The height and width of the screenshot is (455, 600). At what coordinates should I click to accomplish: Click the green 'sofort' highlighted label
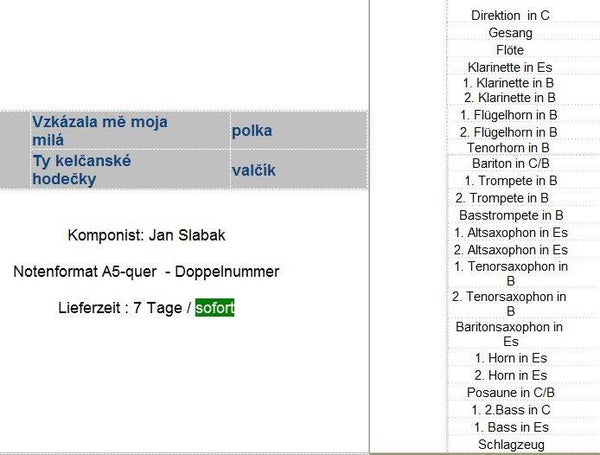point(215,308)
